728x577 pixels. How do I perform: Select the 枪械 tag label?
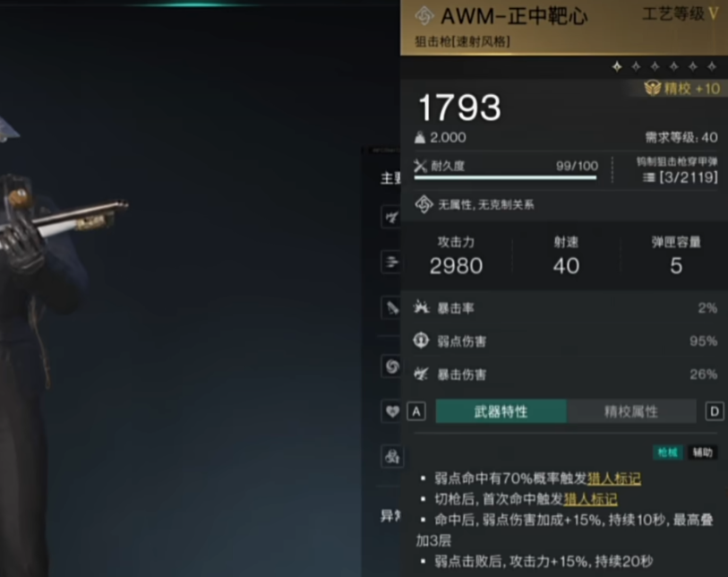(x=667, y=452)
